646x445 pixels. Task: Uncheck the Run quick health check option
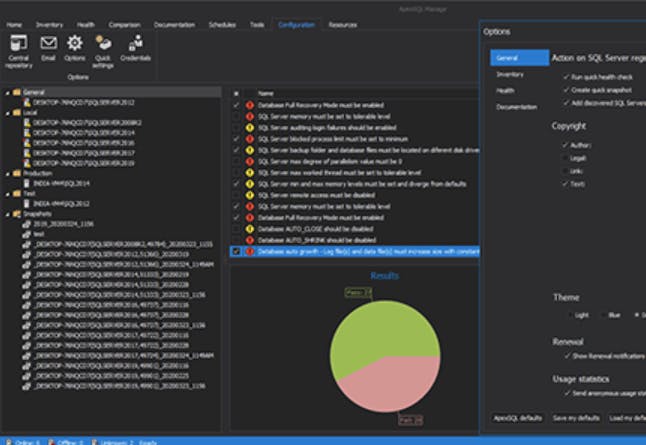click(566, 77)
